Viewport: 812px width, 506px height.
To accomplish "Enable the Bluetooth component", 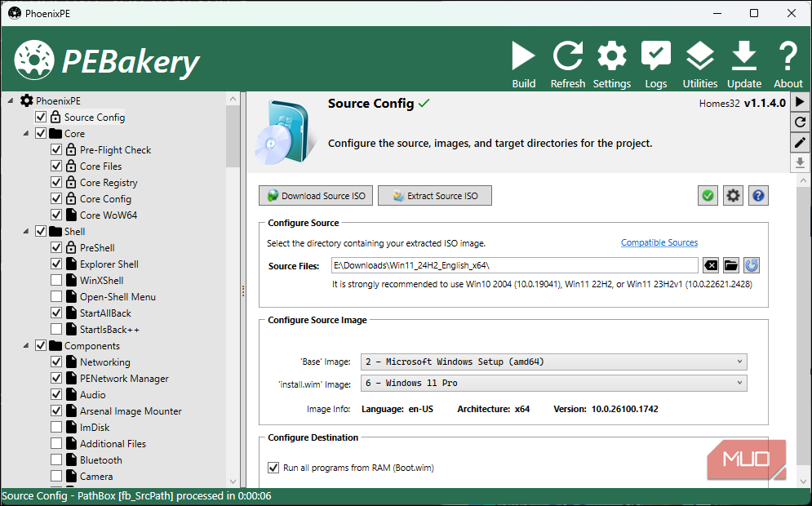I will (x=56, y=460).
